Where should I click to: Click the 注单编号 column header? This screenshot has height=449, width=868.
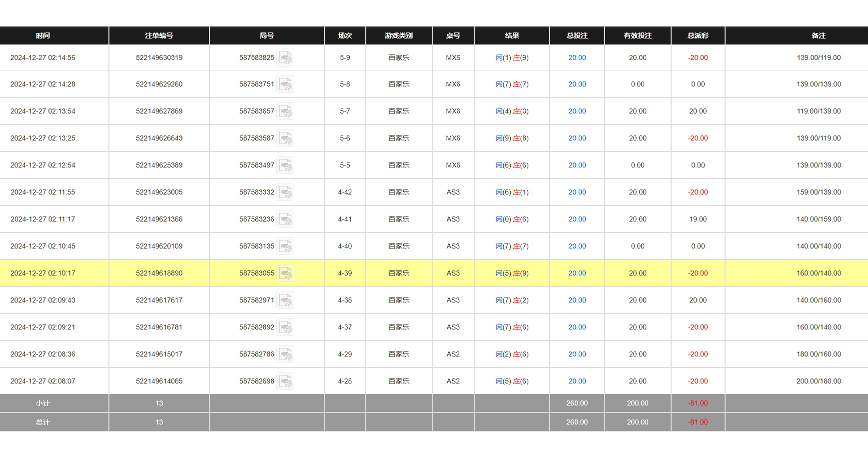pos(159,35)
